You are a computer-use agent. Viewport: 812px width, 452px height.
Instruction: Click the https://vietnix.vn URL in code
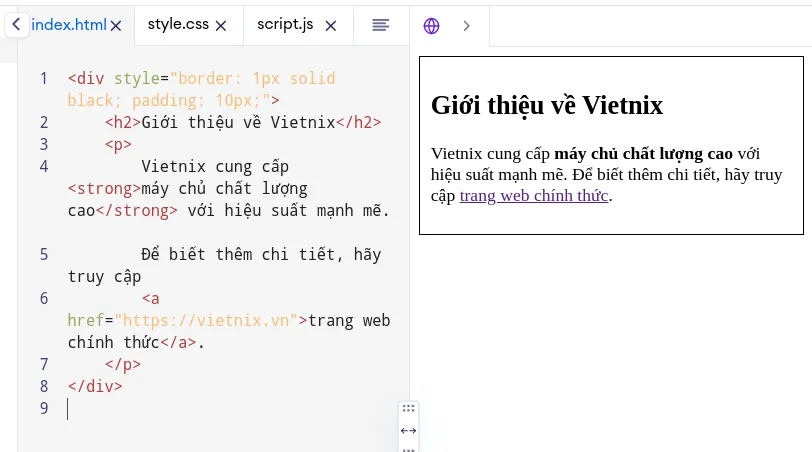pyautogui.click(x=206, y=320)
